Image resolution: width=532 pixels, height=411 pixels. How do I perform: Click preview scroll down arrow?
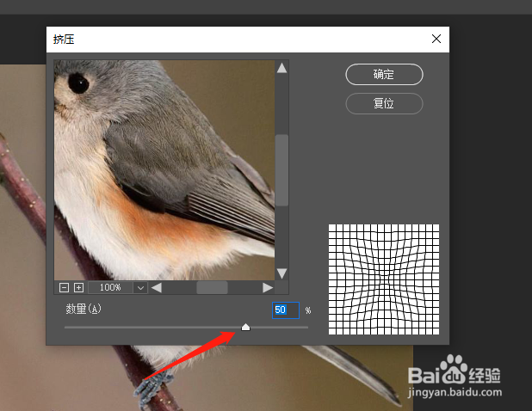point(281,273)
